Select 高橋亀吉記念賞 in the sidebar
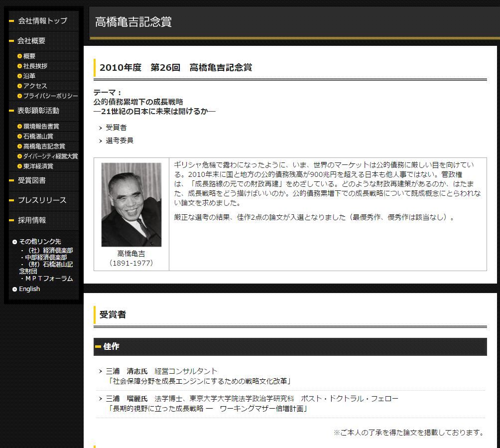Image resolution: width=500 pixels, height=448 pixels. click(44, 146)
